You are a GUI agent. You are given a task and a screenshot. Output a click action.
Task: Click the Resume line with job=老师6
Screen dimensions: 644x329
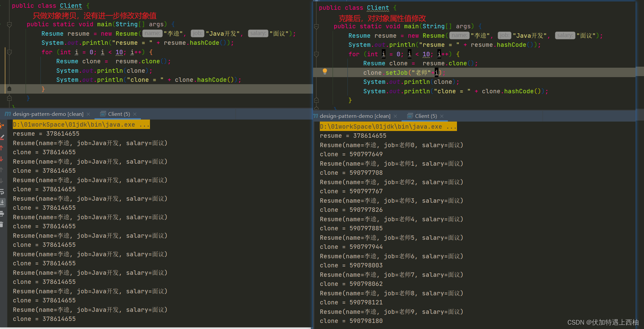point(392,256)
